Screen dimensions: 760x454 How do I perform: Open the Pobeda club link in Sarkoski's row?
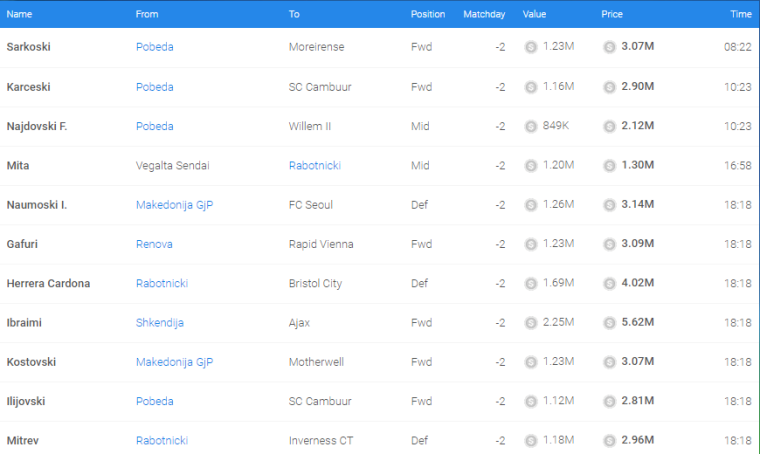coord(155,47)
